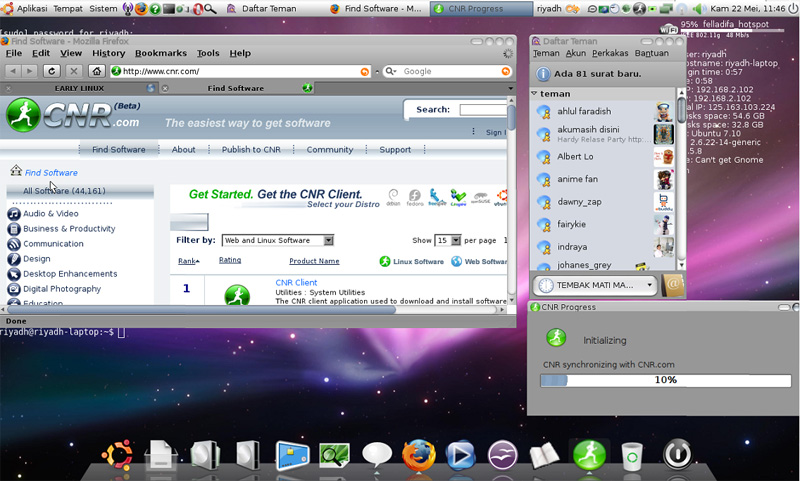Sort by the 'Product Name' column header
This screenshot has height=481, width=800.
pyautogui.click(x=314, y=261)
